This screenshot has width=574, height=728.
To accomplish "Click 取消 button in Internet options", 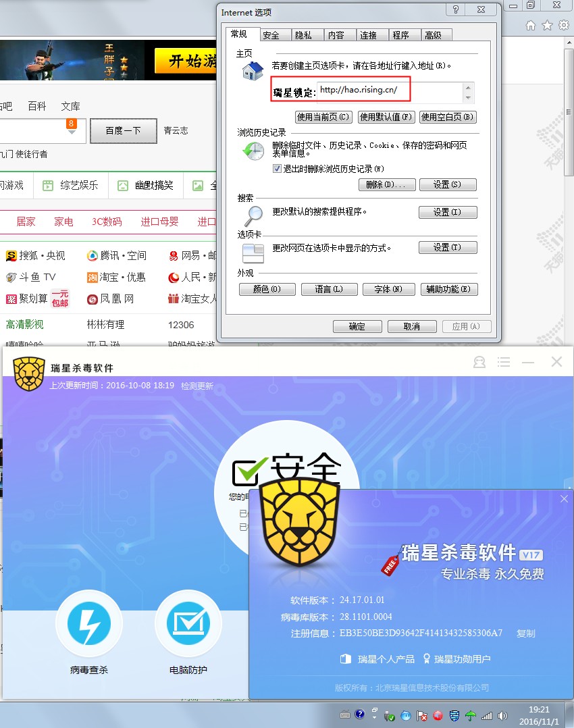I will tap(412, 326).
